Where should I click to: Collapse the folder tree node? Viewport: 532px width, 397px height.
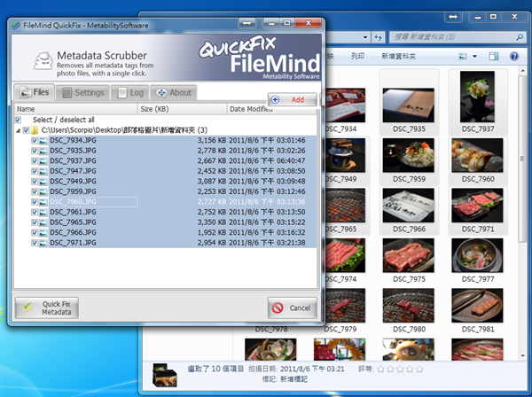coord(18,130)
